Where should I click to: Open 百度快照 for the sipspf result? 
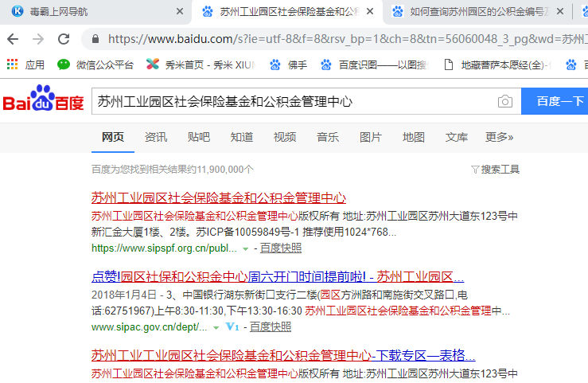pos(281,248)
